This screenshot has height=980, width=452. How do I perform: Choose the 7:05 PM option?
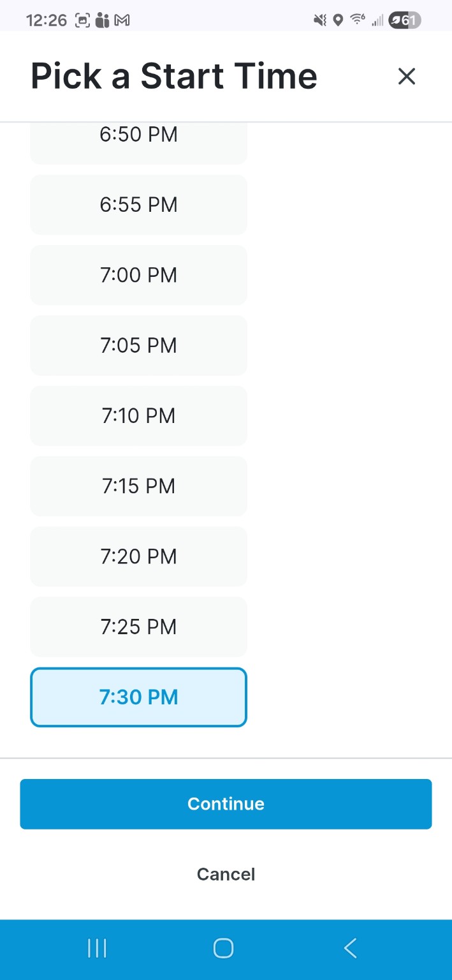(x=138, y=345)
